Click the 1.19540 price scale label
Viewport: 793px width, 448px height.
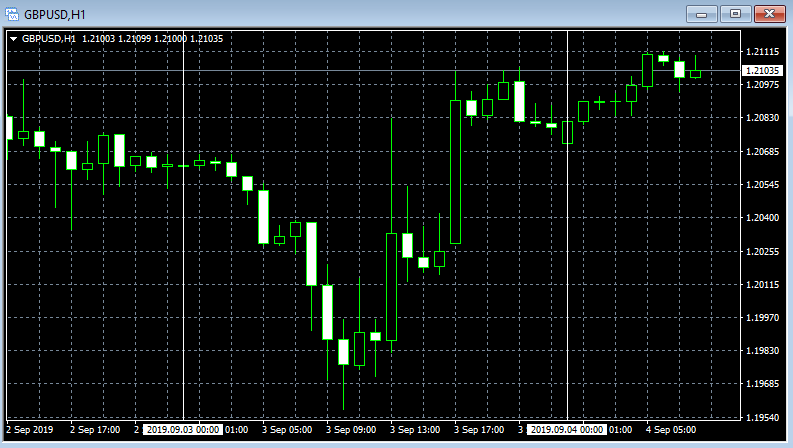(x=763, y=417)
